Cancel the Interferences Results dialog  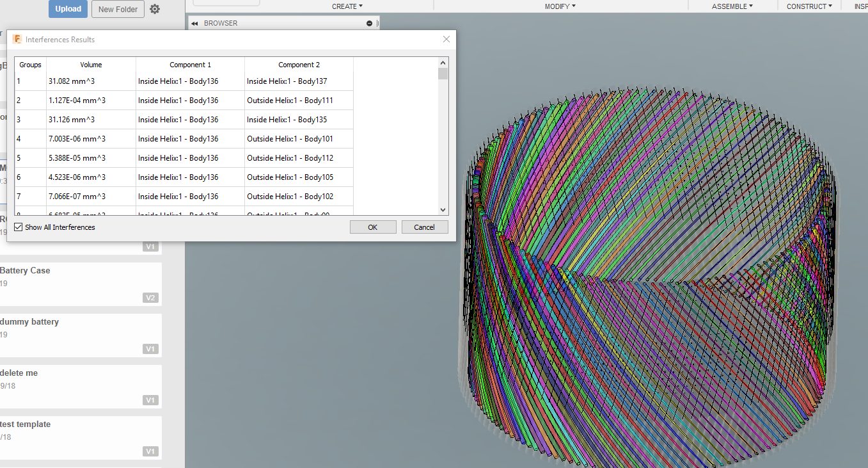(x=425, y=227)
